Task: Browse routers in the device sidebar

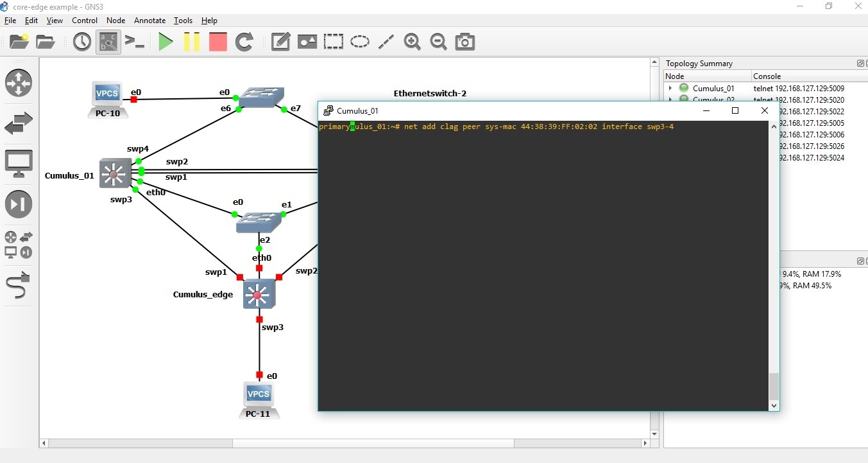Action: [19, 83]
